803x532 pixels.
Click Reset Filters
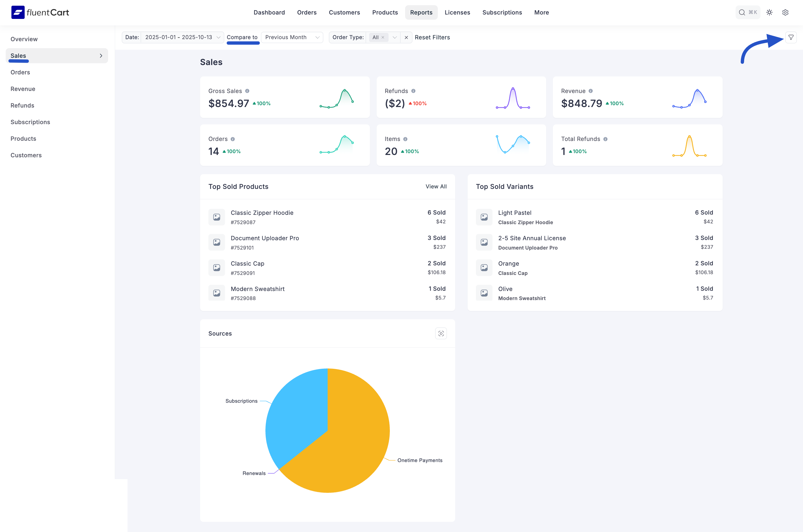[432, 37]
